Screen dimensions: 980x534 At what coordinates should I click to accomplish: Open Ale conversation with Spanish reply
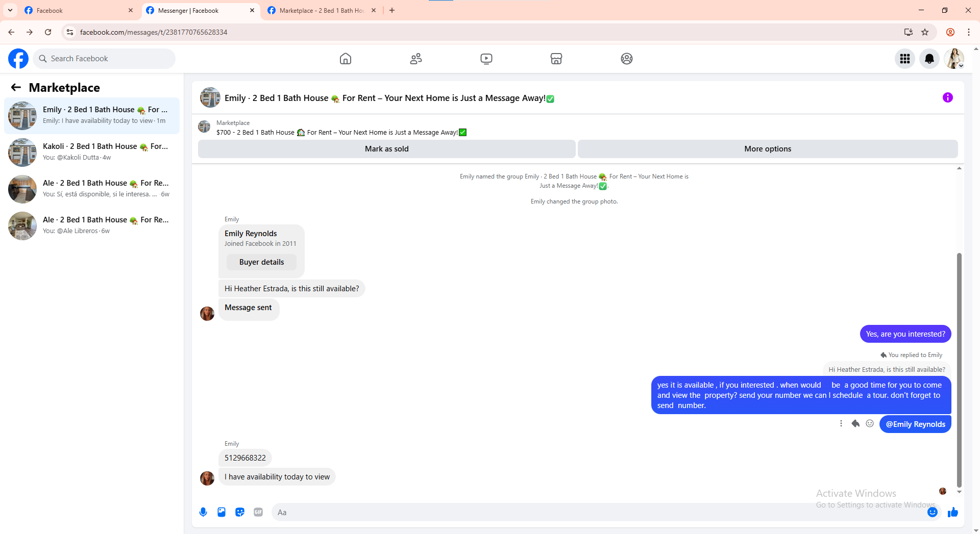(x=92, y=189)
